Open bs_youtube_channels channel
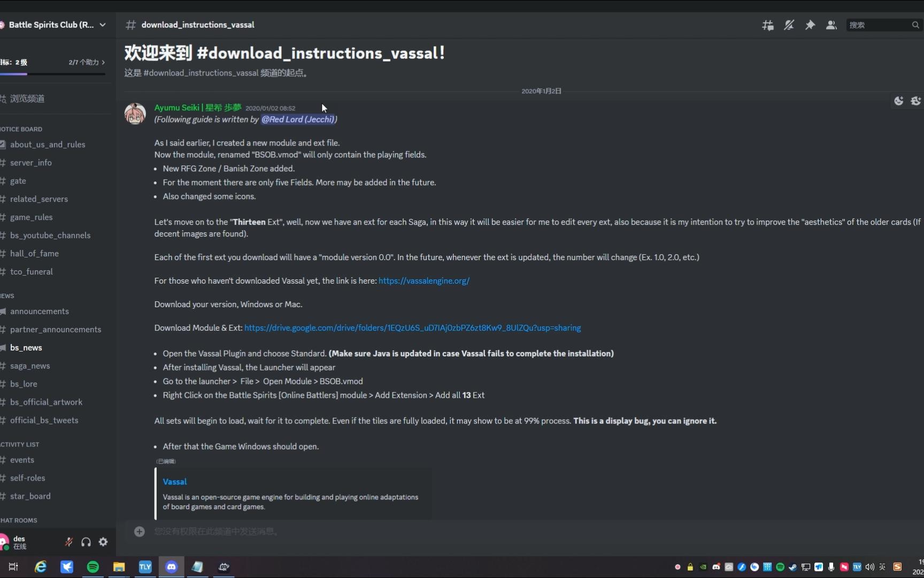924x578 pixels. click(x=50, y=235)
